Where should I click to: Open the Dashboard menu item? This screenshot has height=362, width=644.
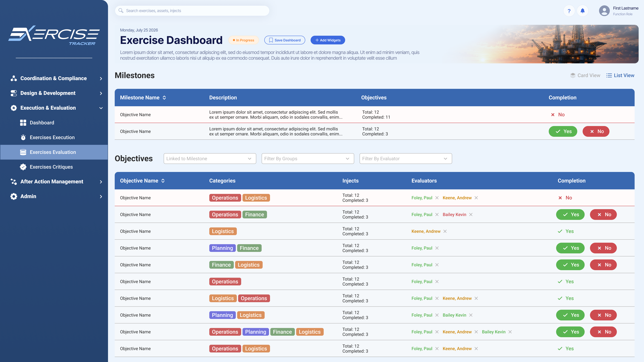pyautogui.click(x=54, y=123)
